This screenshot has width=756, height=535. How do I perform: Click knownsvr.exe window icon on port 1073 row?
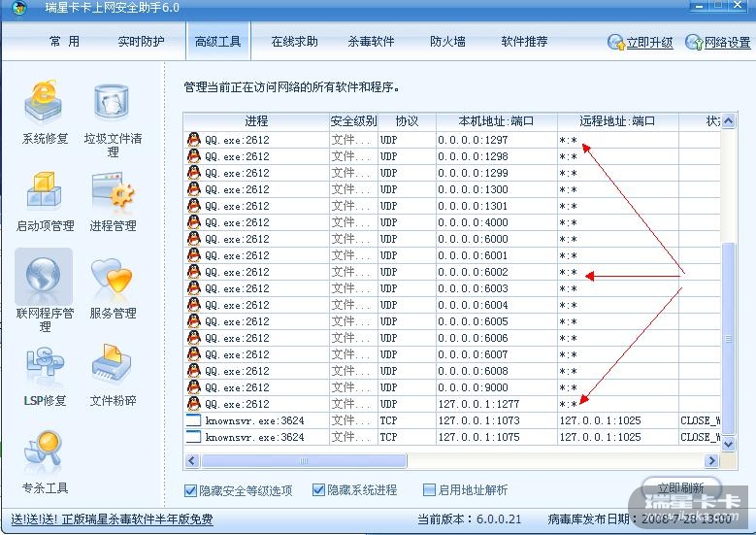[193, 419]
